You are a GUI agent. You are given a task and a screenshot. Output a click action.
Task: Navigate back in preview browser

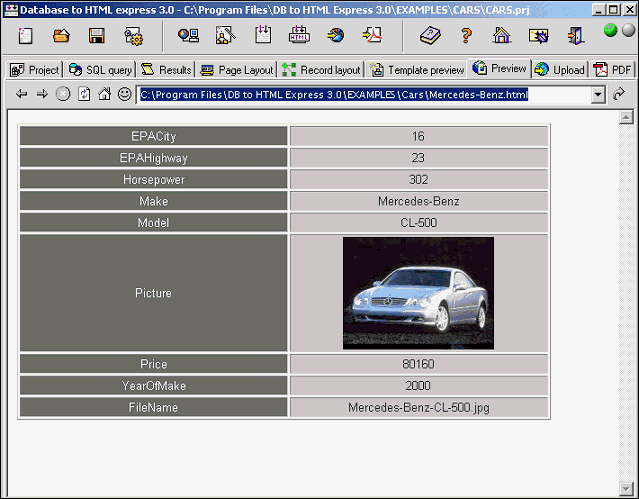click(x=21, y=95)
